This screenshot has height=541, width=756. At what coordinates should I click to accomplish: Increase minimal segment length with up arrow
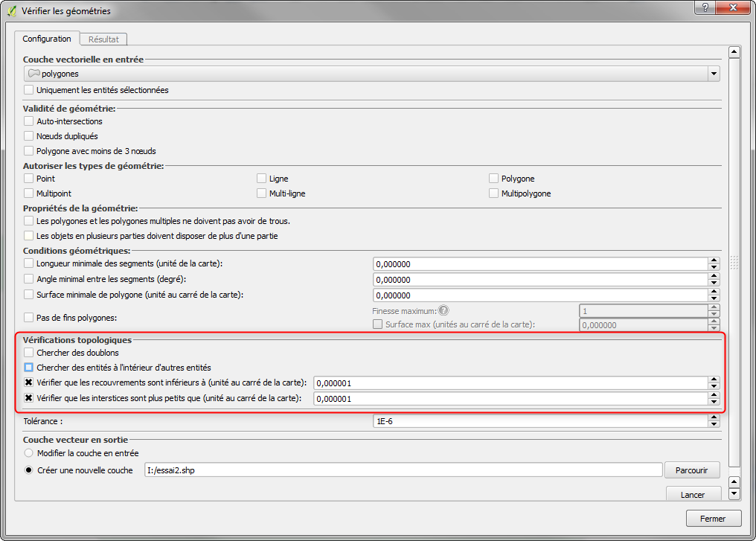714,261
